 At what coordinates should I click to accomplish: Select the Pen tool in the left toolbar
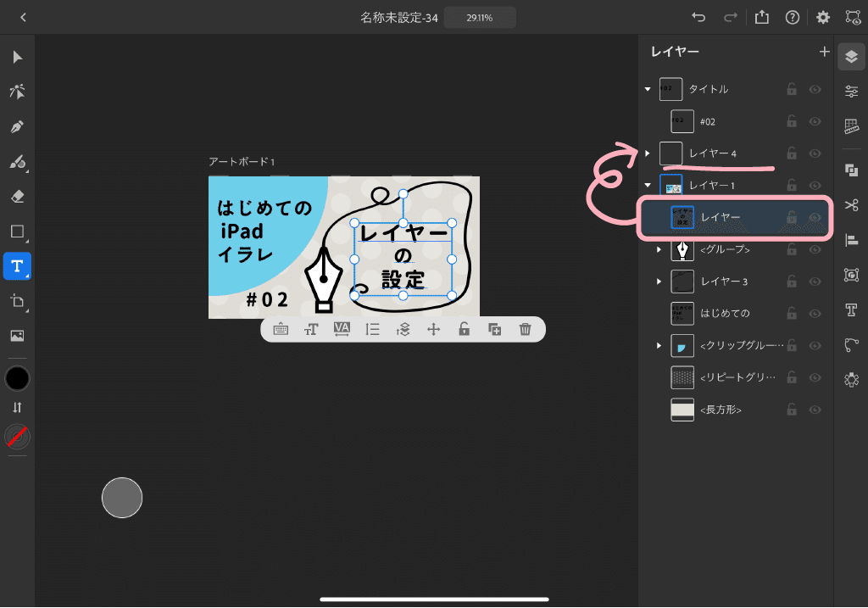pos(17,127)
